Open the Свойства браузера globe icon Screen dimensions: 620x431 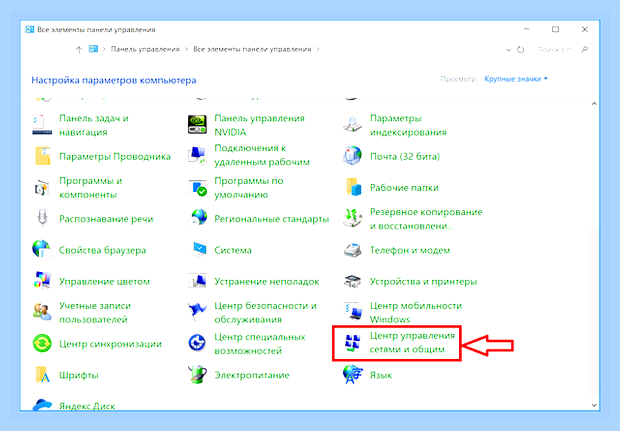(42, 250)
